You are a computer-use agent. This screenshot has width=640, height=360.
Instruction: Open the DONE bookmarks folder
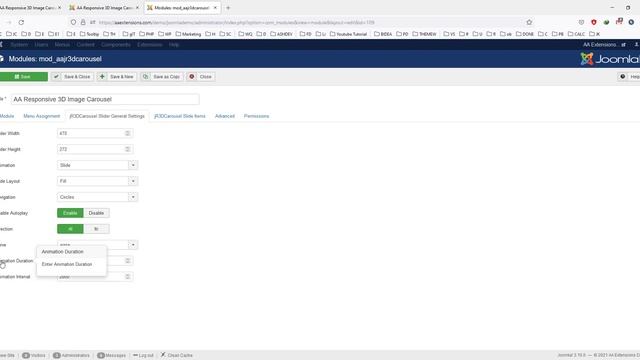point(524,34)
